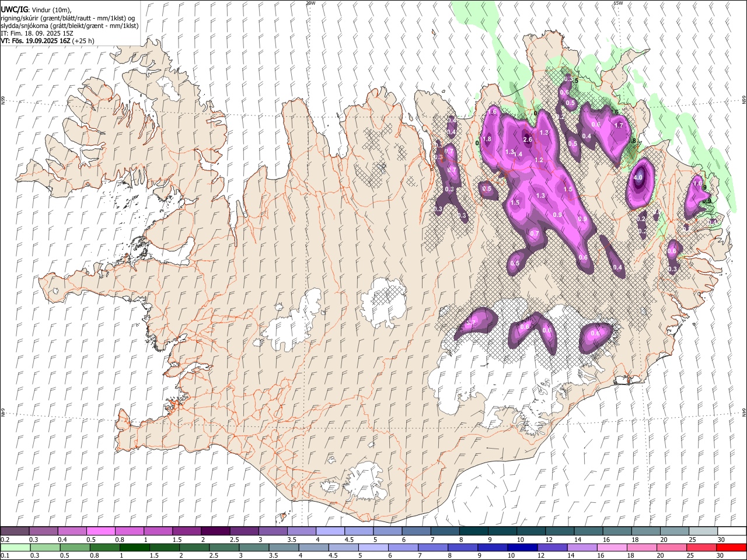Select the dark teal swatch labeled 8 in upper legend
The height and width of the screenshot is (560, 747).
473,531
